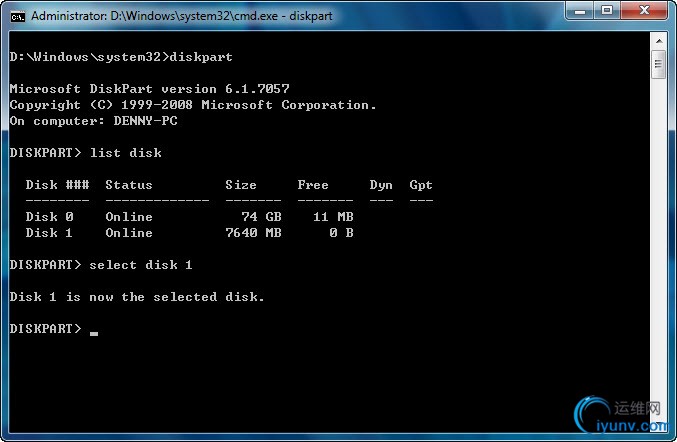Click the DiskPart version 6.1.7057 line
The image size is (677, 442).
tap(149, 89)
